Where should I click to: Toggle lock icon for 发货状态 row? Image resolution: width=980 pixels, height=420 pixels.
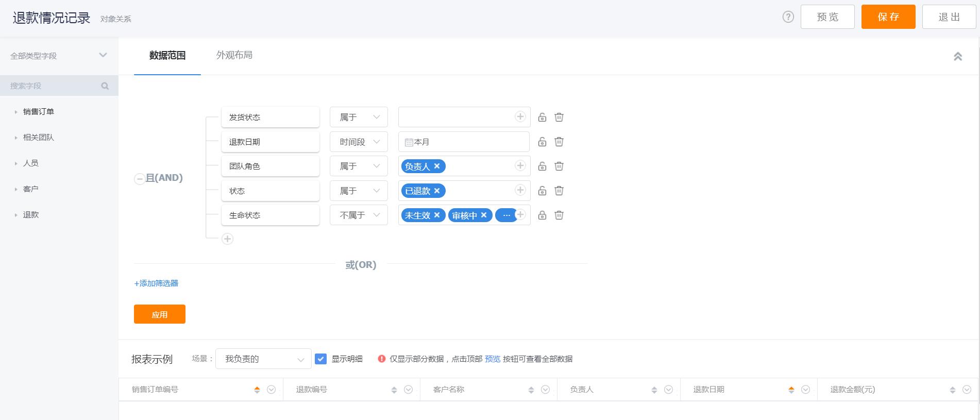pyautogui.click(x=542, y=117)
